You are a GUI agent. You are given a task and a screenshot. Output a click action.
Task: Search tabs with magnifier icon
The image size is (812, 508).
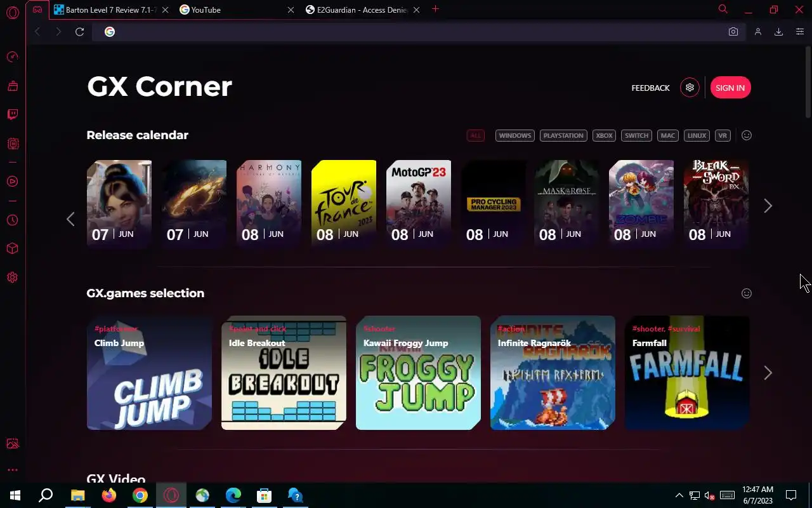(x=723, y=9)
